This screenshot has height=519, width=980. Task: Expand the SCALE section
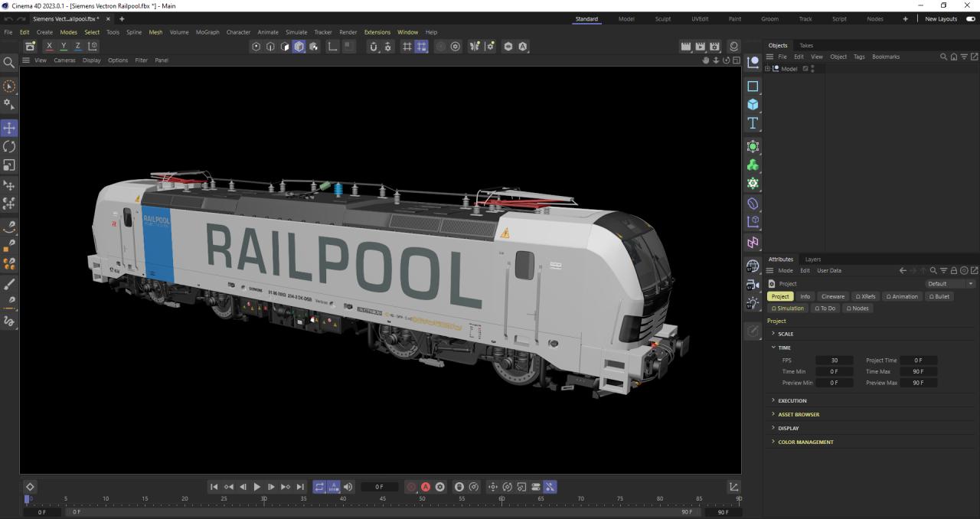point(786,334)
